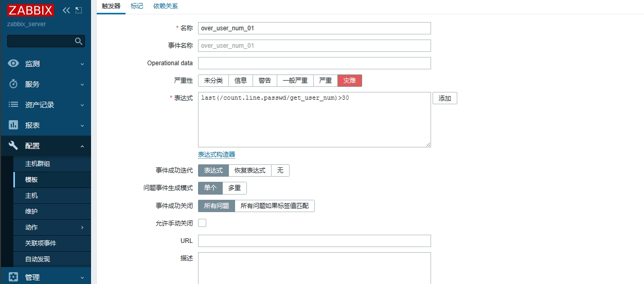Click the monitoring eye icon
This screenshot has width=644, height=284.
point(14,64)
